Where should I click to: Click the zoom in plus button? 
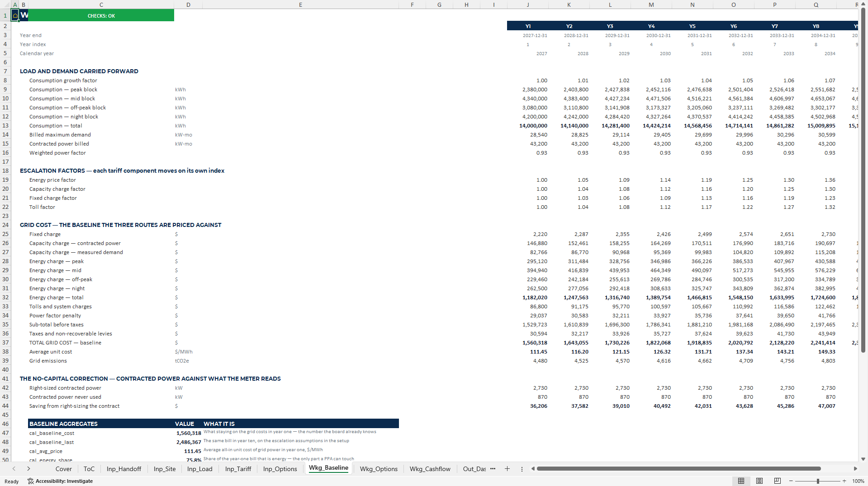click(844, 481)
